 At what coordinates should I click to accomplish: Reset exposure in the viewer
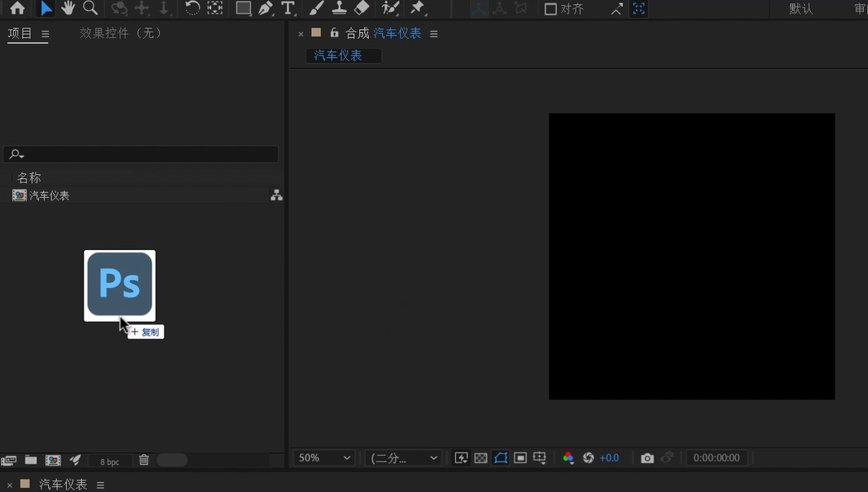[588, 458]
